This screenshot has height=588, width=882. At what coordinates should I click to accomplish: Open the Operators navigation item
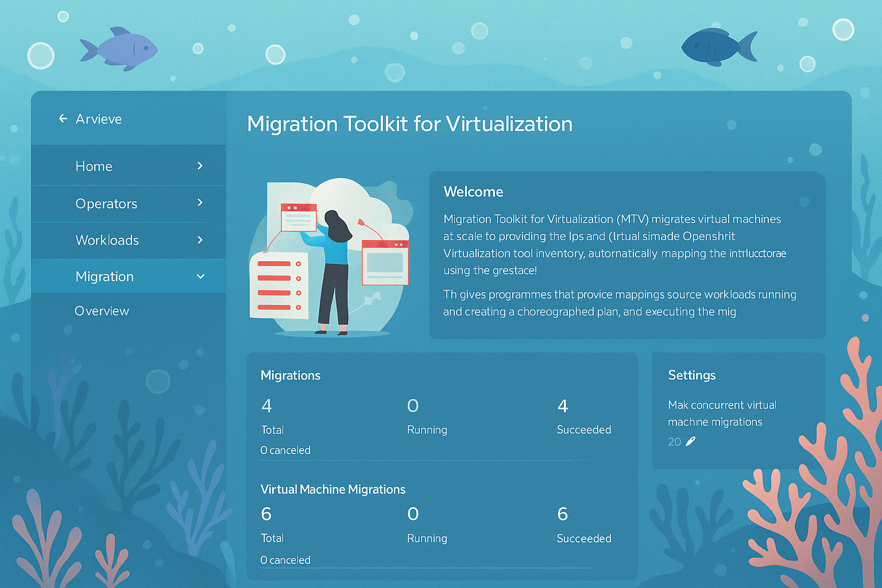pos(106,204)
